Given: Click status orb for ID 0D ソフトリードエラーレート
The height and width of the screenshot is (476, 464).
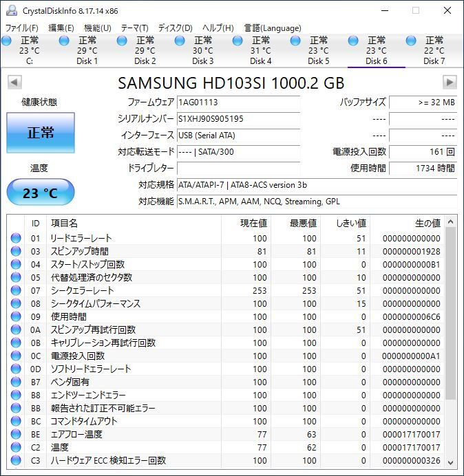Looking at the screenshot, I should (16, 369).
